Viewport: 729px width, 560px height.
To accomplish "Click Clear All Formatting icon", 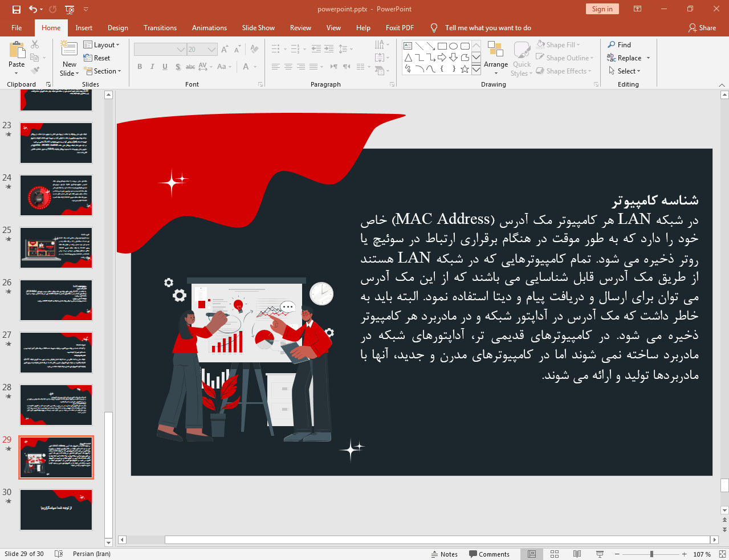I will pyautogui.click(x=255, y=50).
